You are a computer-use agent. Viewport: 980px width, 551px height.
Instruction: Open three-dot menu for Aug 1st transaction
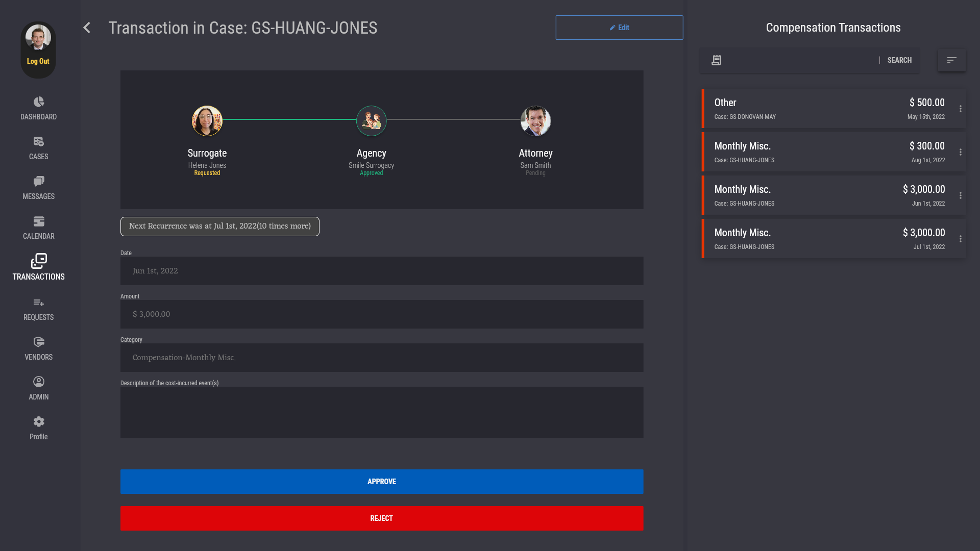pos(960,153)
